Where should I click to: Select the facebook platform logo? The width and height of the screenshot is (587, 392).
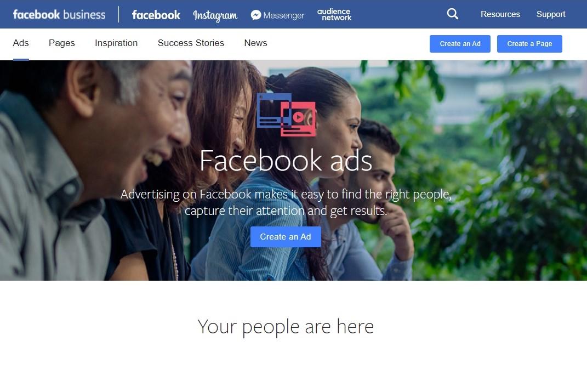(156, 15)
